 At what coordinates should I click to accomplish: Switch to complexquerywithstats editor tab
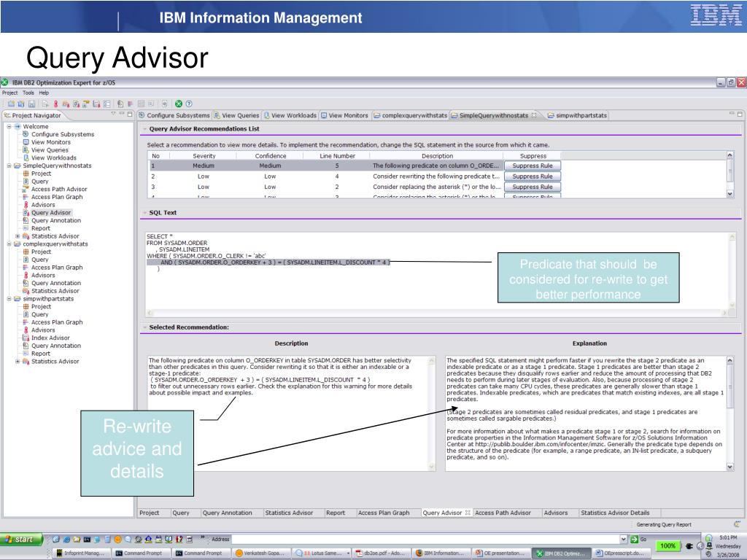[411, 115]
